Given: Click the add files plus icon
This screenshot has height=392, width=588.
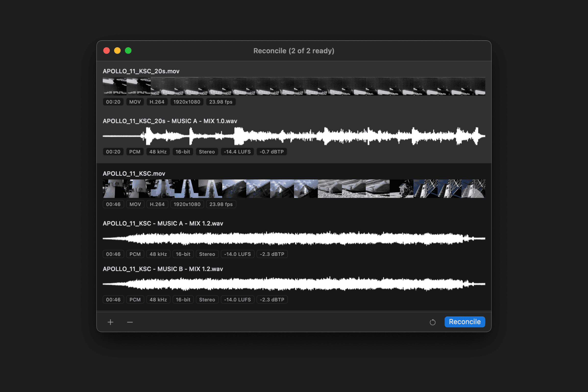Looking at the screenshot, I should (x=110, y=322).
